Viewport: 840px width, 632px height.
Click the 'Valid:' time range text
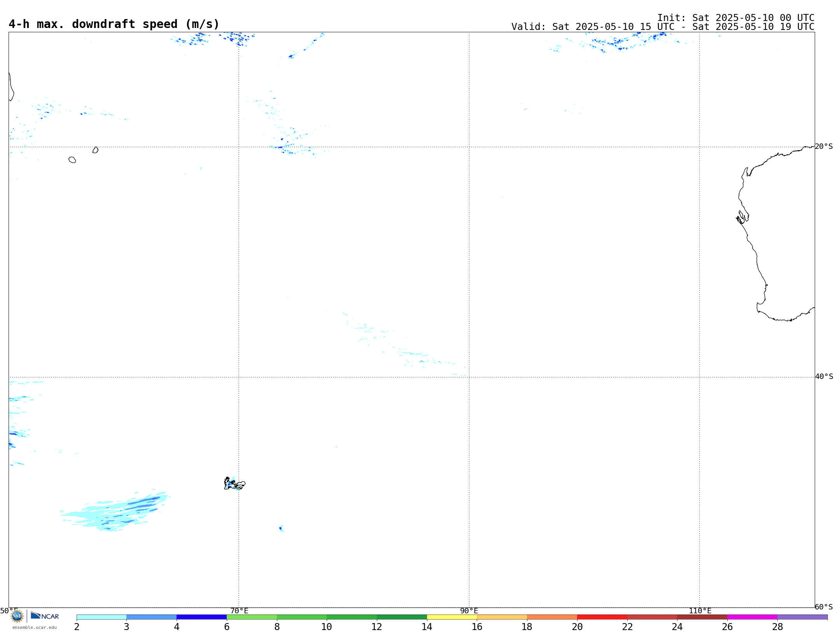(x=663, y=27)
